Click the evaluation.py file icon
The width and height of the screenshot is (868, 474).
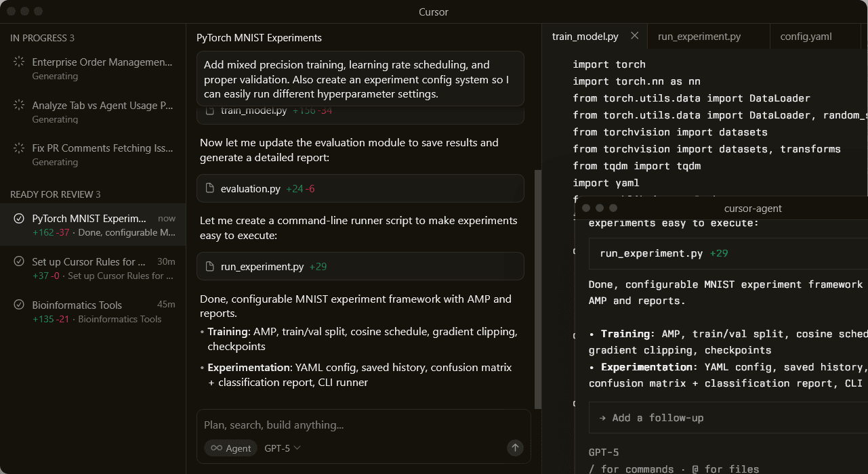(x=209, y=189)
